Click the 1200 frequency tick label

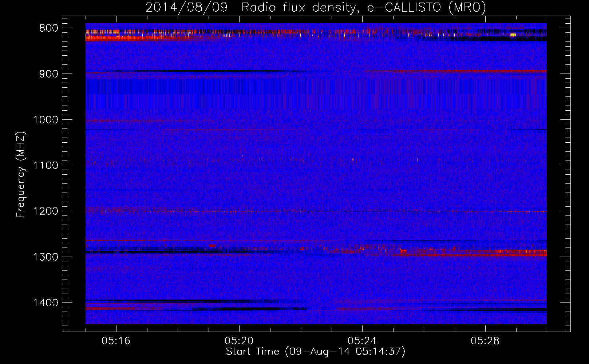[x=46, y=211]
